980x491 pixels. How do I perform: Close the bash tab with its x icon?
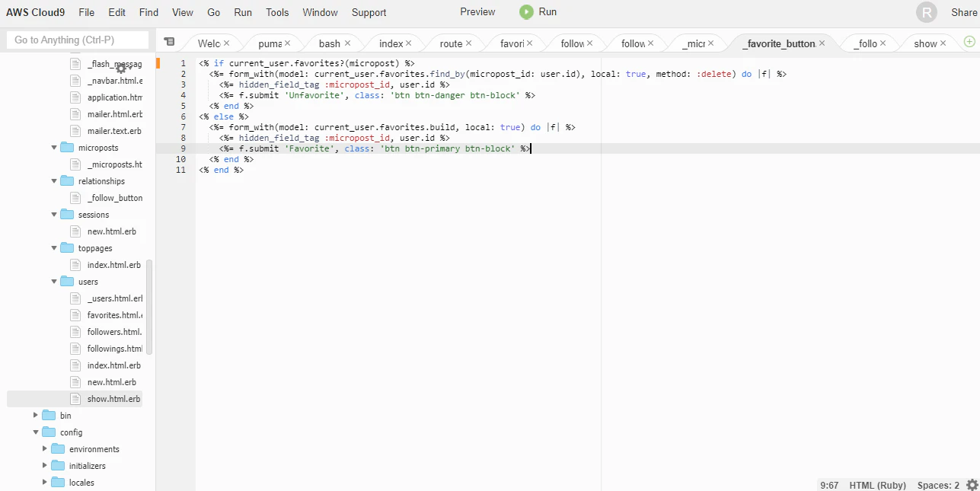pyautogui.click(x=347, y=43)
